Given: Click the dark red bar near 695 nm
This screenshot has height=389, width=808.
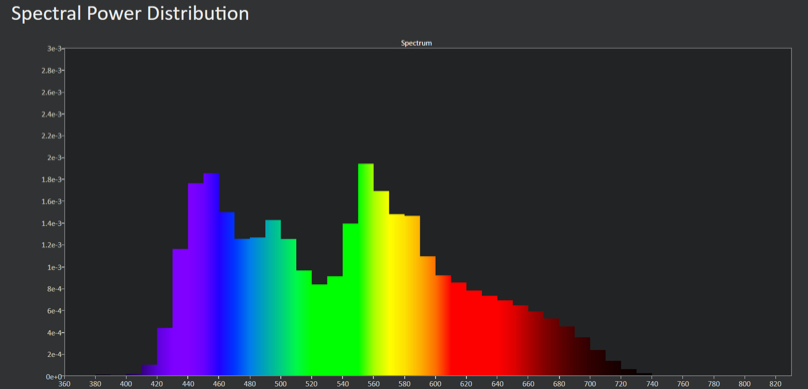Looking at the screenshot, I should tap(582, 357).
